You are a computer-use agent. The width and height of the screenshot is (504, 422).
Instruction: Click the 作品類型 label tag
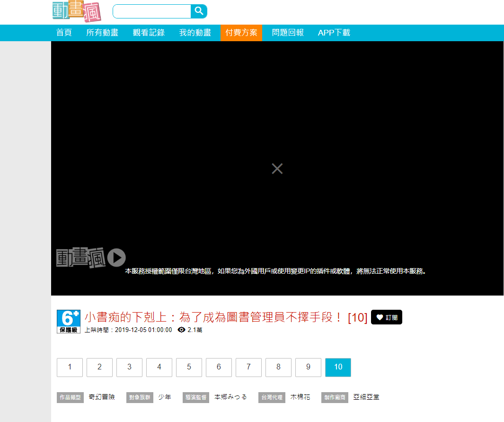tap(71, 397)
